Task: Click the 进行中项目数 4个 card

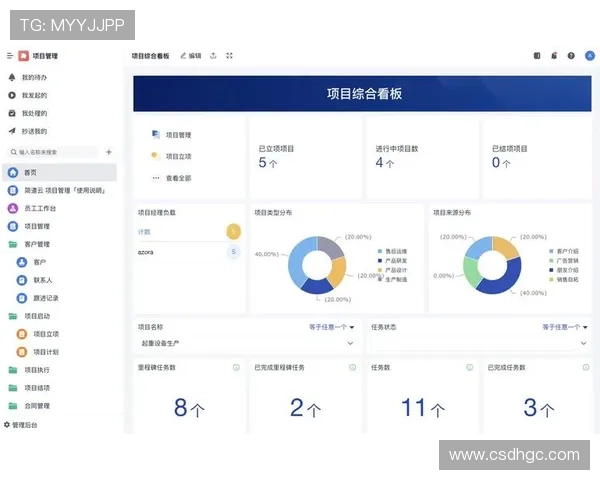Action: tap(422, 157)
